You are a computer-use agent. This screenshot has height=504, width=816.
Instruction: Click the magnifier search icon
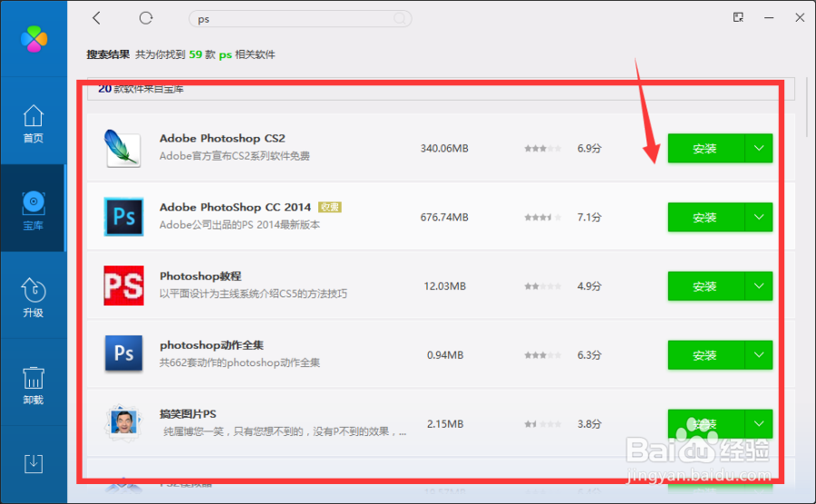coord(400,19)
